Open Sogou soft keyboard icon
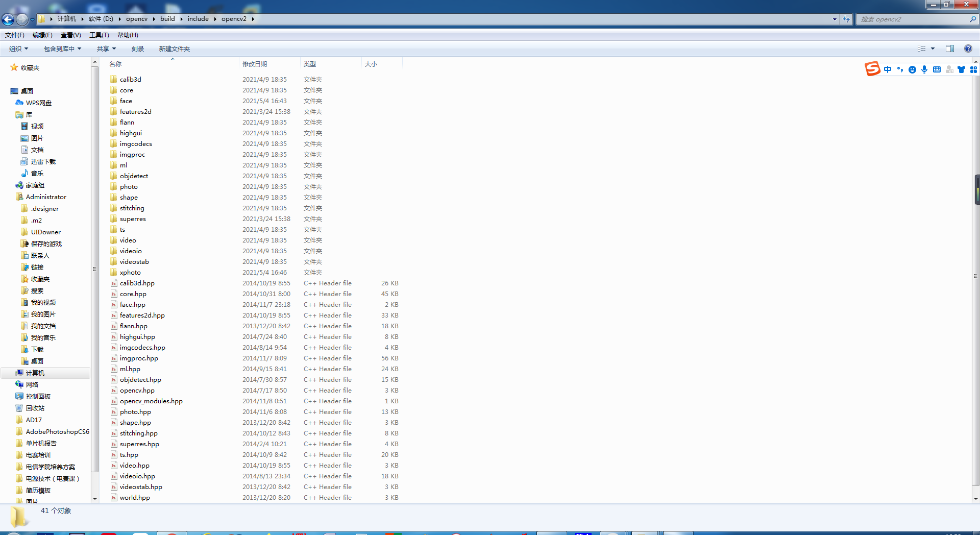980x535 pixels. 937,69
